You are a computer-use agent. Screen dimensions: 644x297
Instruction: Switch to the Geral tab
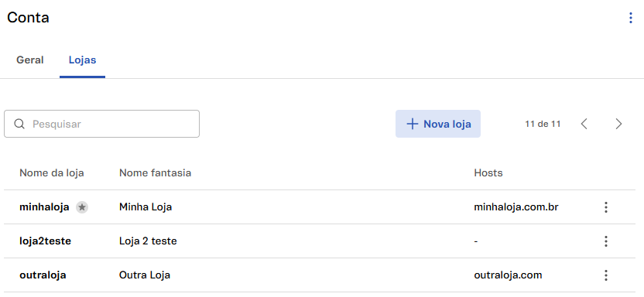pyautogui.click(x=30, y=60)
